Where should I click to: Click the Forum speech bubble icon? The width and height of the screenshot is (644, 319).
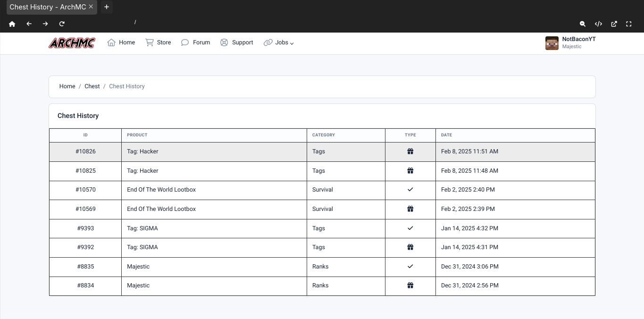click(x=185, y=42)
